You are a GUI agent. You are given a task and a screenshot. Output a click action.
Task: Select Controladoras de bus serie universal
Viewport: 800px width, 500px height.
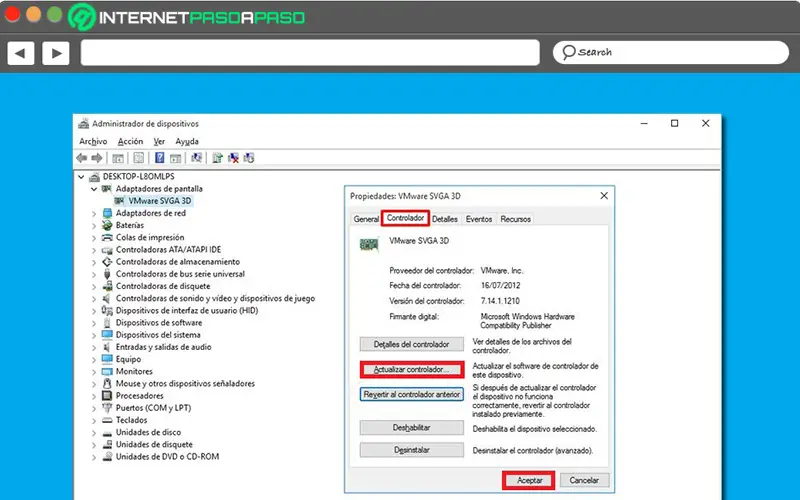[x=180, y=274]
